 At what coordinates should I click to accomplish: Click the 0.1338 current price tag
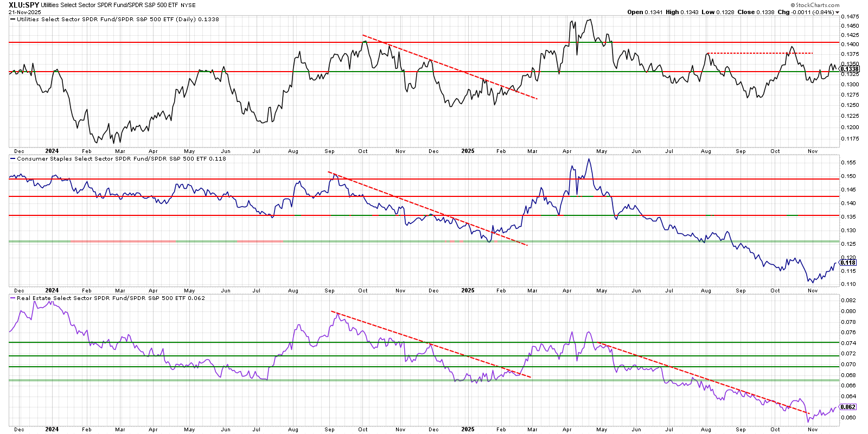(x=850, y=69)
